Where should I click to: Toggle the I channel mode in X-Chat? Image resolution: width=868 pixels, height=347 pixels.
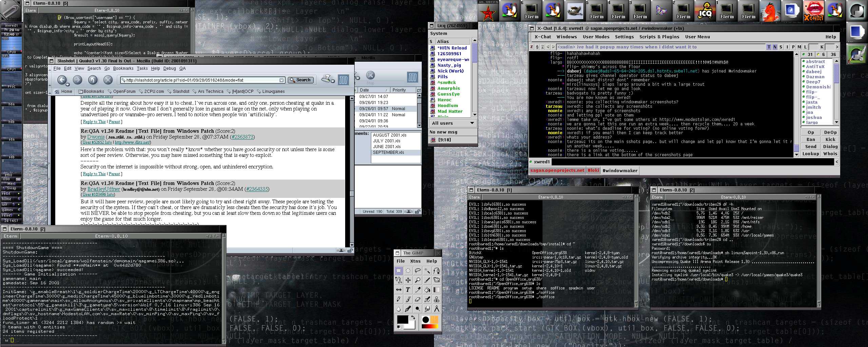787,47
